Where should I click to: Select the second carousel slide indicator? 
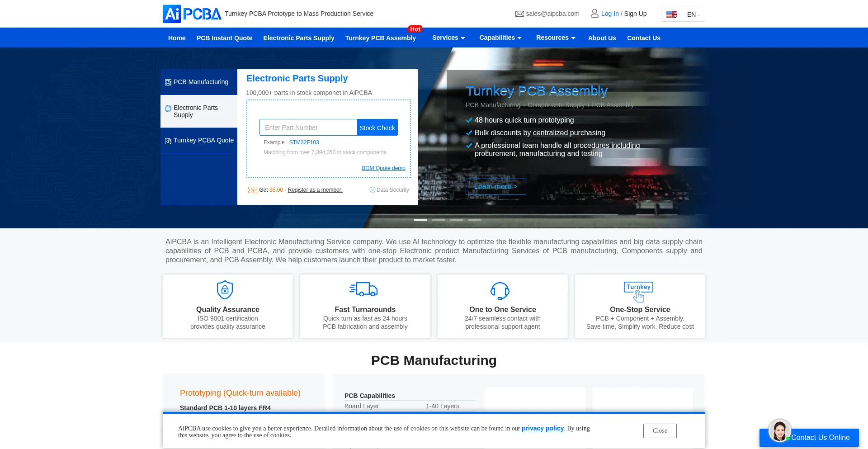(438, 220)
